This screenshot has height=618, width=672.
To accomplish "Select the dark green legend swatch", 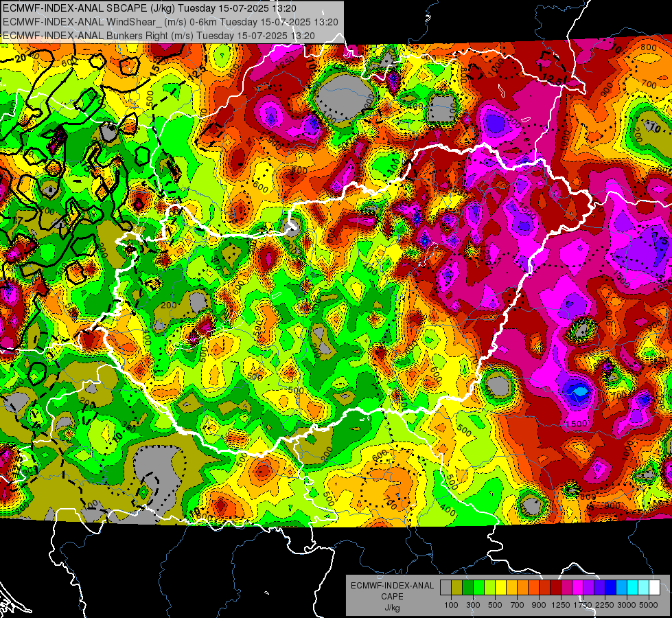I will pos(467,587).
